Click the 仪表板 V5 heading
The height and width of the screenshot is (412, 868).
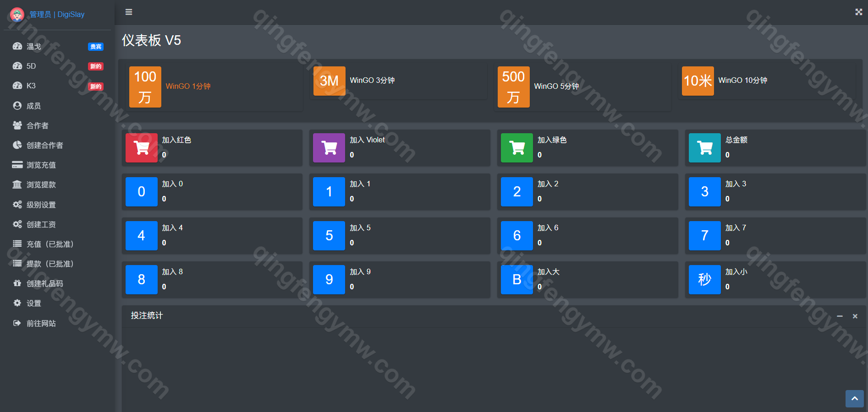tap(151, 40)
